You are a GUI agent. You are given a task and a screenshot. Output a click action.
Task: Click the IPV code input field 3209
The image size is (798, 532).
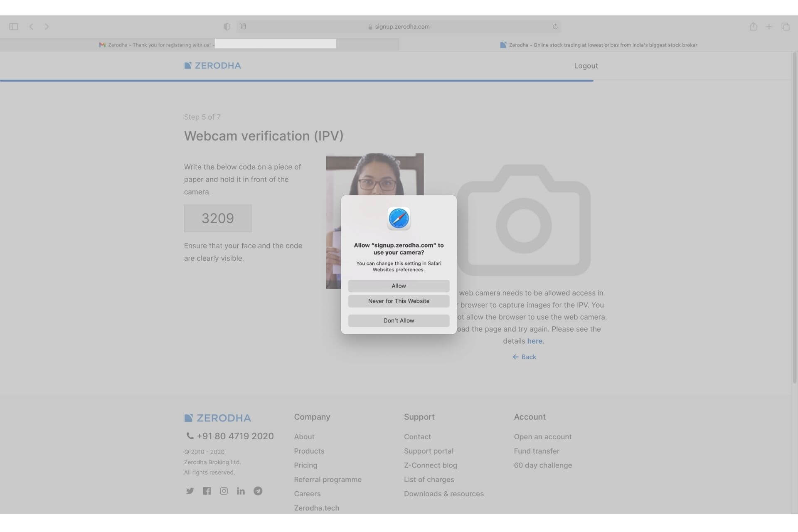point(217,218)
